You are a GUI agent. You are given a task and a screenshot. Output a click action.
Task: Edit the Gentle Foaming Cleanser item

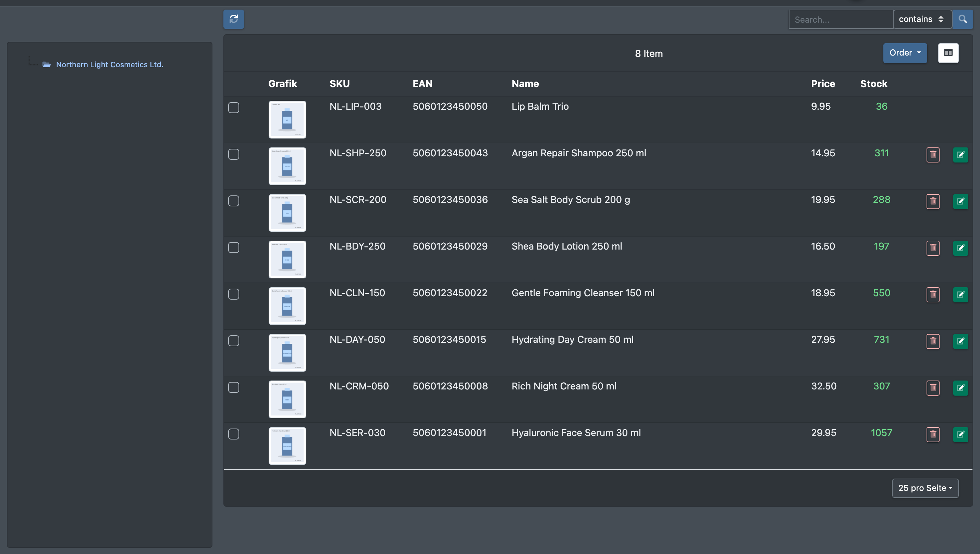pos(960,294)
